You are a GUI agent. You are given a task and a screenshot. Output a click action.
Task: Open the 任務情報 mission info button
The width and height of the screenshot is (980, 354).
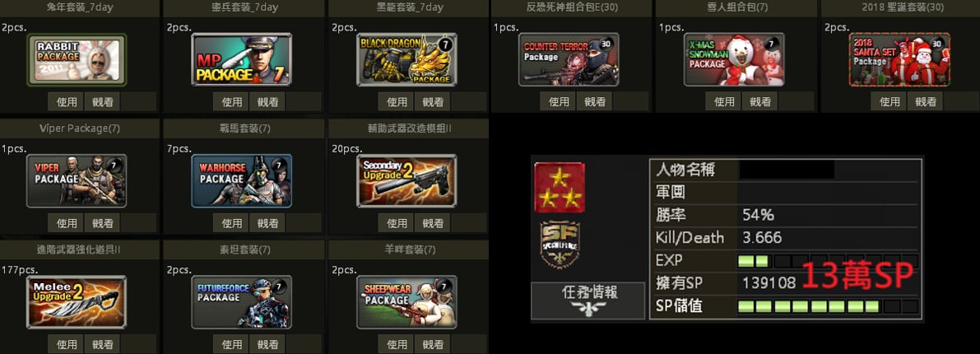588,300
